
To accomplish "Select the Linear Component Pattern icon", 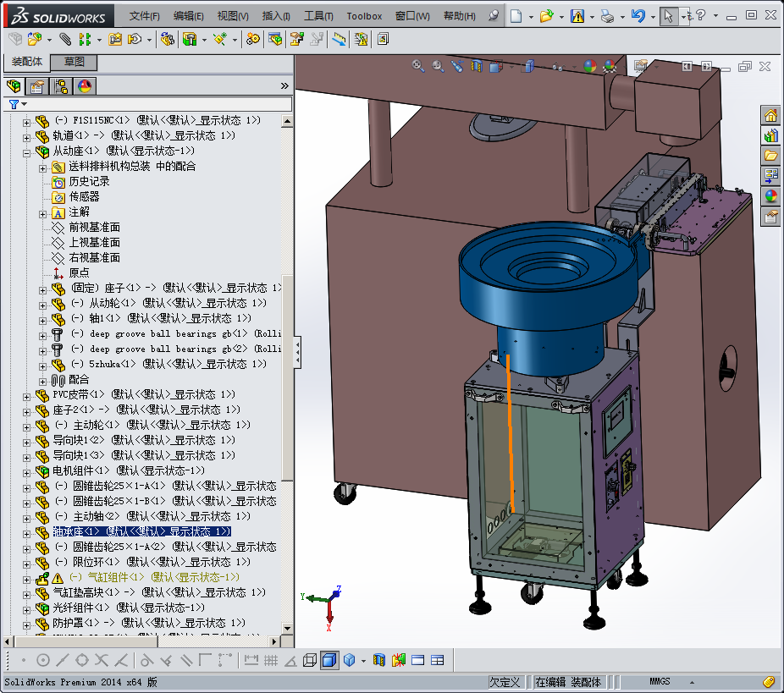I will [x=85, y=39].
